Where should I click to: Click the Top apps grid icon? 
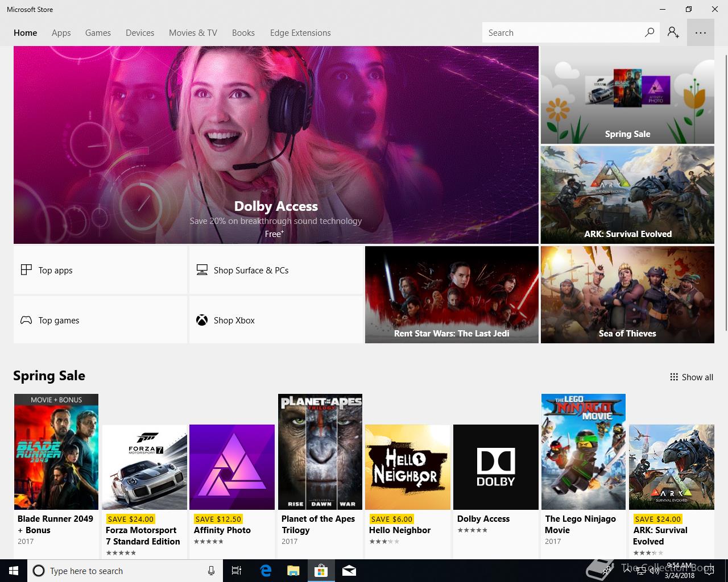pos(26,270)
